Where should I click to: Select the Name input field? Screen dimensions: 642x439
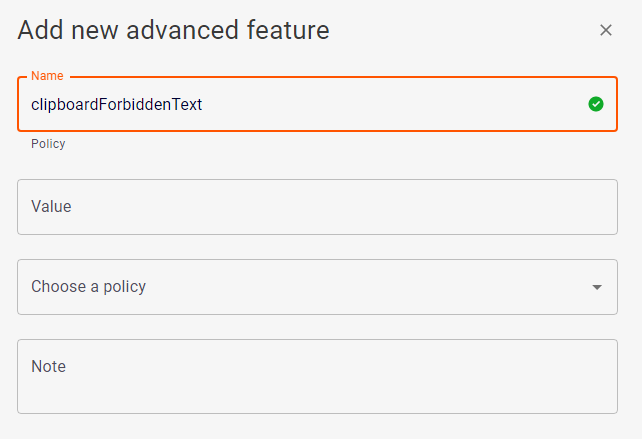pyautogui.click(x=300, y=104)
